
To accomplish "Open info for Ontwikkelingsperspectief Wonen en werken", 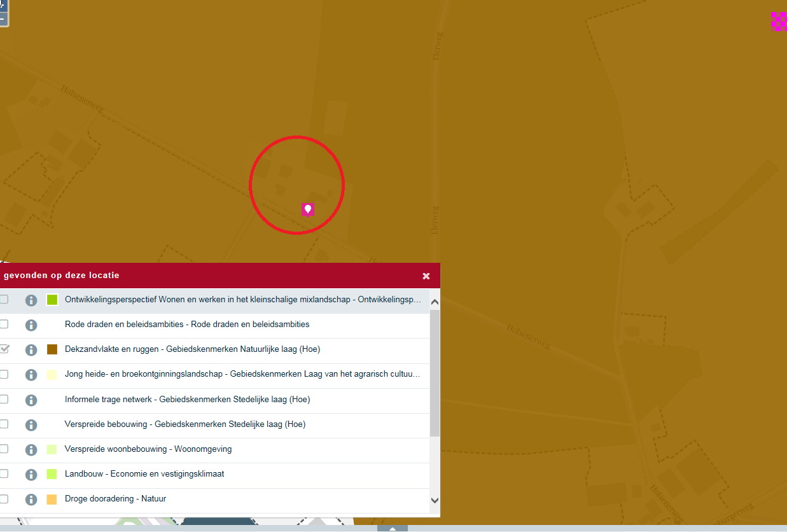I will 31,300.
